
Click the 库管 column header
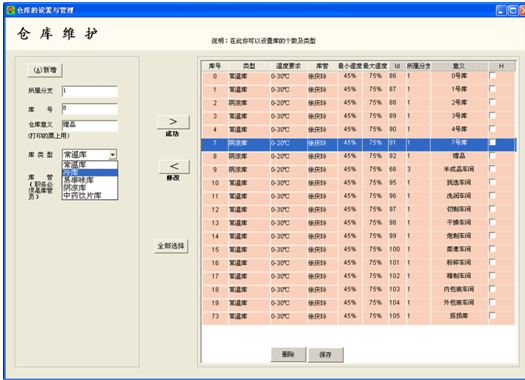click(322, 66)
